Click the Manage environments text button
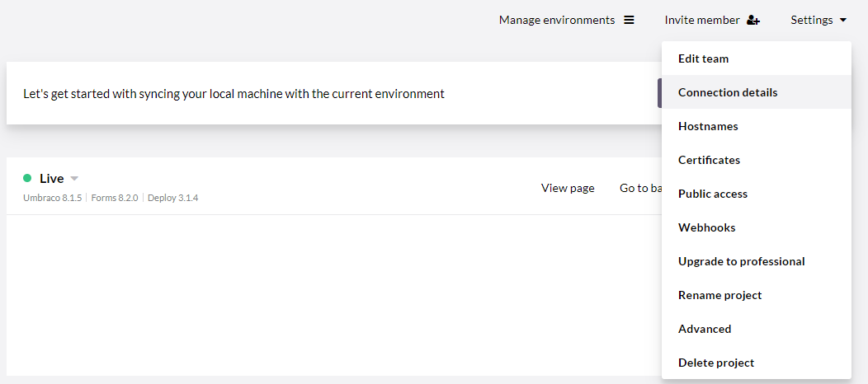 (x=557, y=20)
